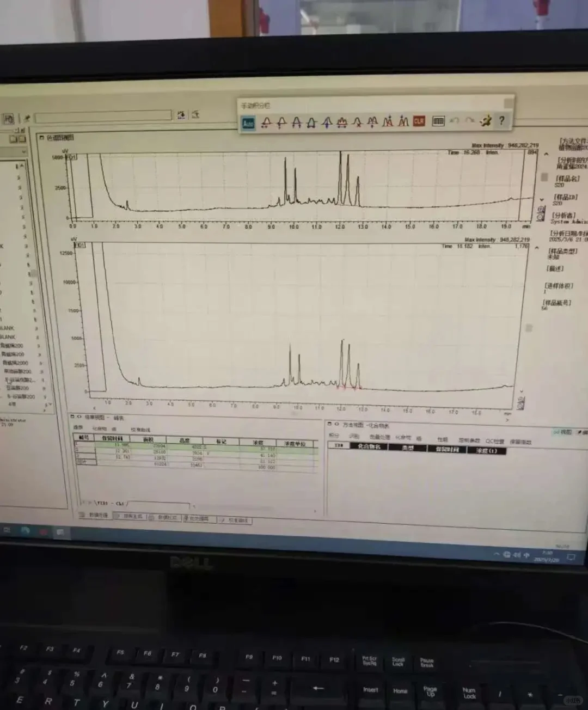Click the 面积 column header in peak table

[x=148, y=439]
